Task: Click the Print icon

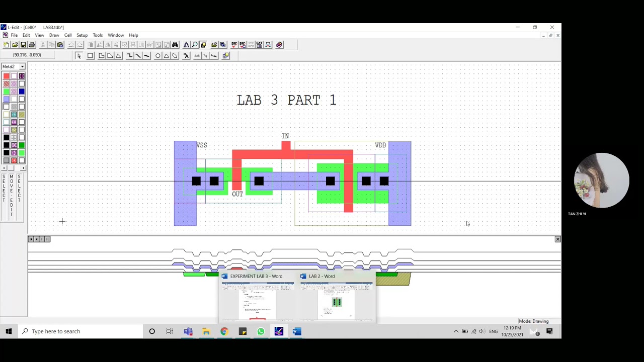Action: point(32,45)
